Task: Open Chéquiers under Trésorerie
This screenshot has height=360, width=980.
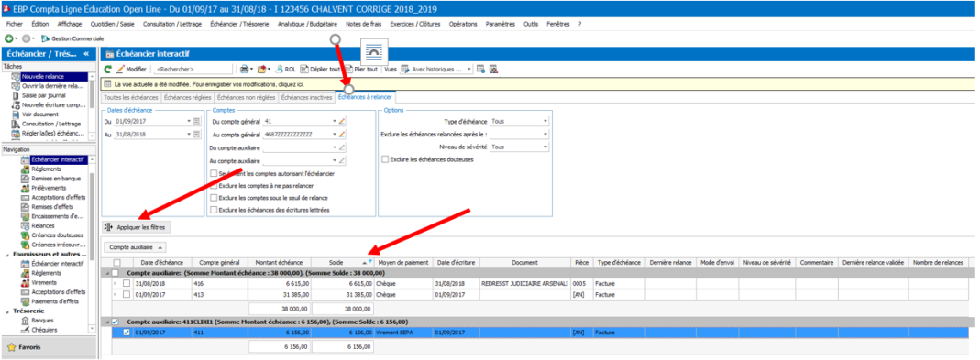Action: coord(43,330)
